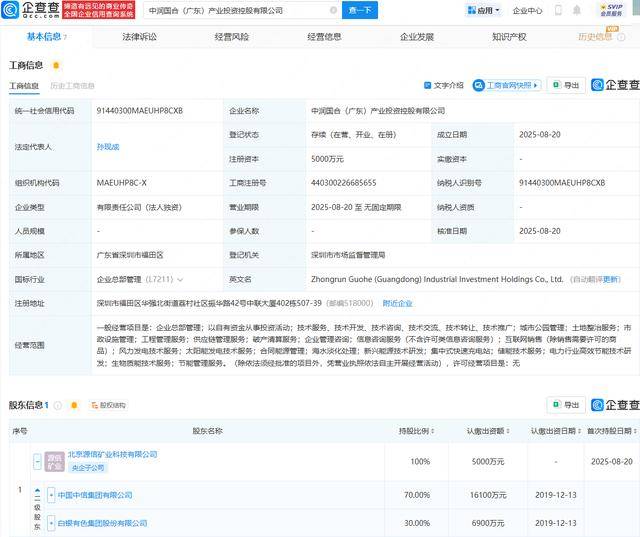Select 历史工商信息 sub-tab
Viewport: 640px width, 537px height.
[x=73, y=86]
